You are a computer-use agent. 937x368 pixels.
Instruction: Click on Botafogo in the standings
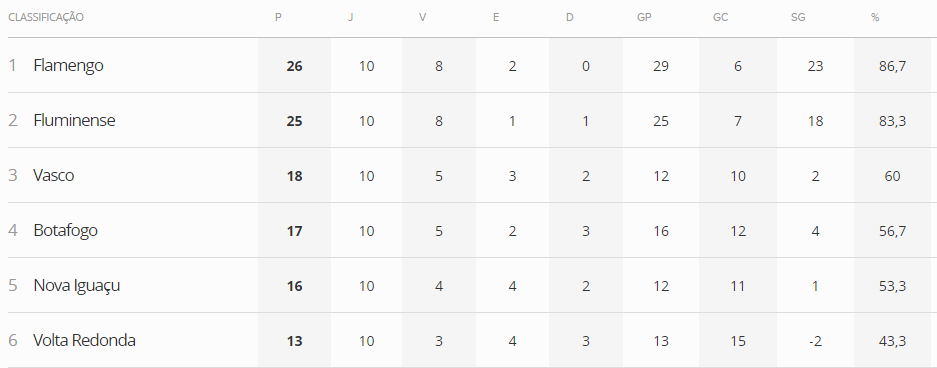pyautogui.click(x=65, y=231)
